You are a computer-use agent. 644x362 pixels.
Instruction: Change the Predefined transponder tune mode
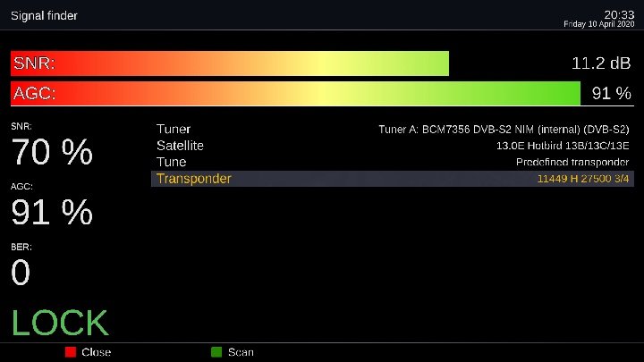(x=572, y=162)
